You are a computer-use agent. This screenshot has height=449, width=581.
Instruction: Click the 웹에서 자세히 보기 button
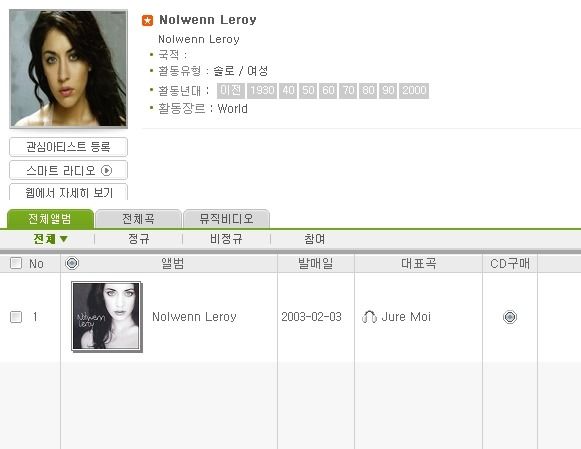[x=69, y=192]
